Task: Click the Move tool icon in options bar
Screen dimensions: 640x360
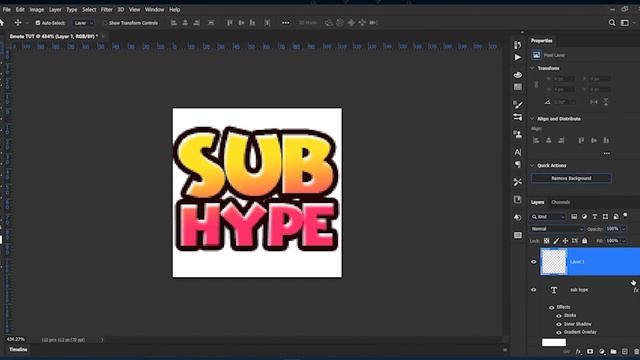Action: [x=18, y=23]
